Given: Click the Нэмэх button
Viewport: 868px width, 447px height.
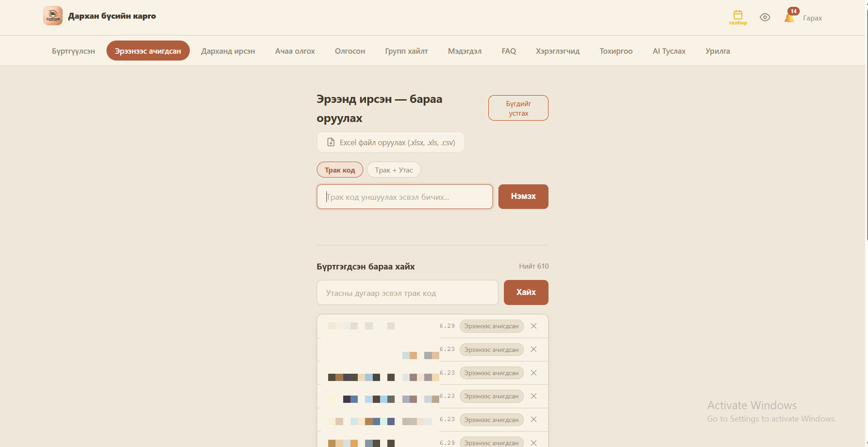Looking at the screenshot, I should tap(523, 197).
